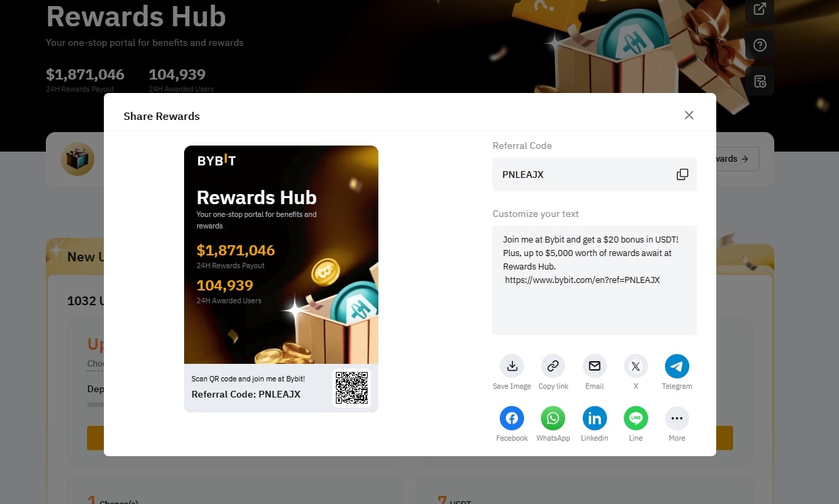
Task: Share via the Telegram icon
Action: point(677,366)
